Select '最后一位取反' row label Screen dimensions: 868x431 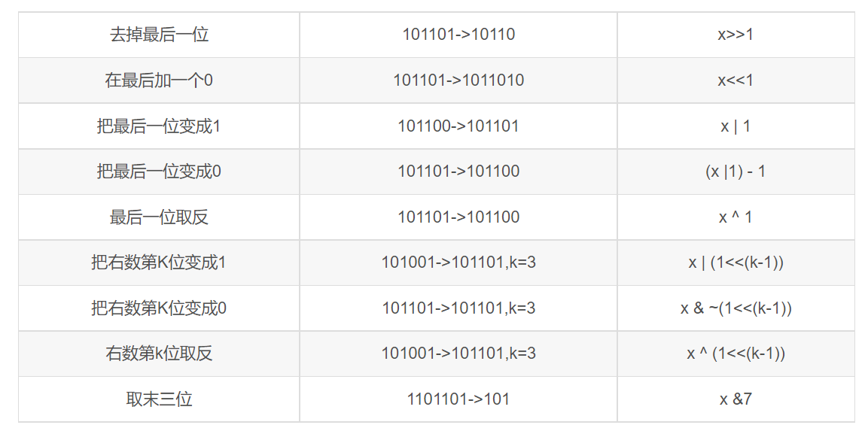pyautogui.click(x=159, y=217)
